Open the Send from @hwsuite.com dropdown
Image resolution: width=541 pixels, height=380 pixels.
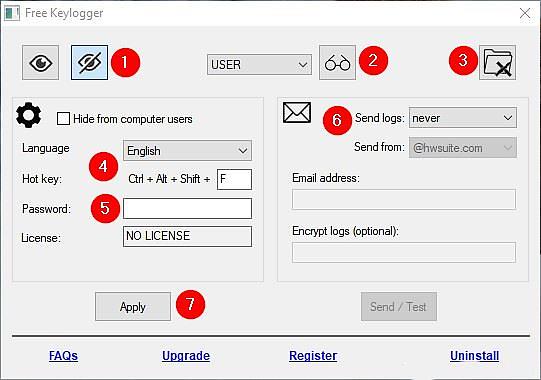tap(463, 148)
